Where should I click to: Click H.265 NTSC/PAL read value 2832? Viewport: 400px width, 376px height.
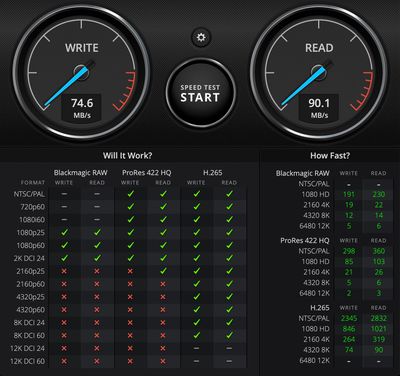pos(379,318)
